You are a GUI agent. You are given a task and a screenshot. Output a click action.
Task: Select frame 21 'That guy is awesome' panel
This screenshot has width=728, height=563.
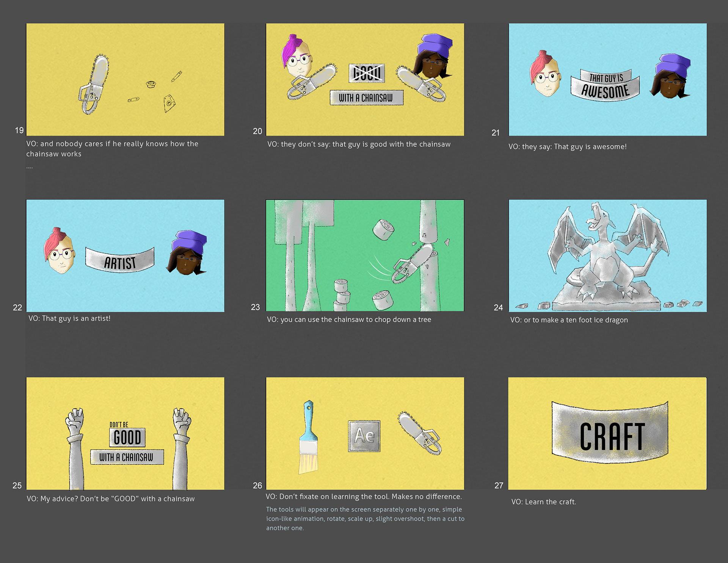[607, 80]
